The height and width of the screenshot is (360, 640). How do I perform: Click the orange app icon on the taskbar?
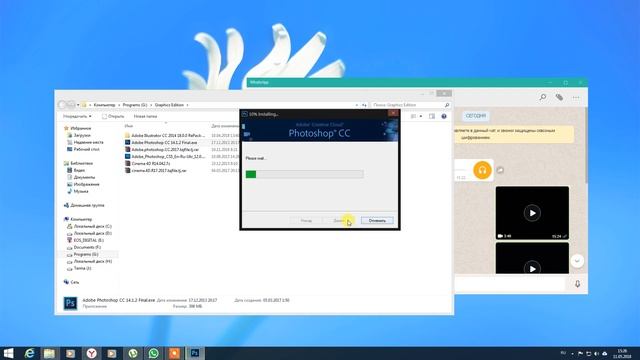[174, 353]
